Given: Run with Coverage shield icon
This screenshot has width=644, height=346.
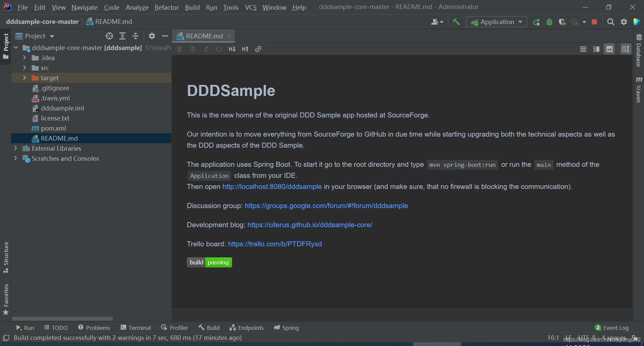Looking at the screenshot, I should click(x=562, y=22).
